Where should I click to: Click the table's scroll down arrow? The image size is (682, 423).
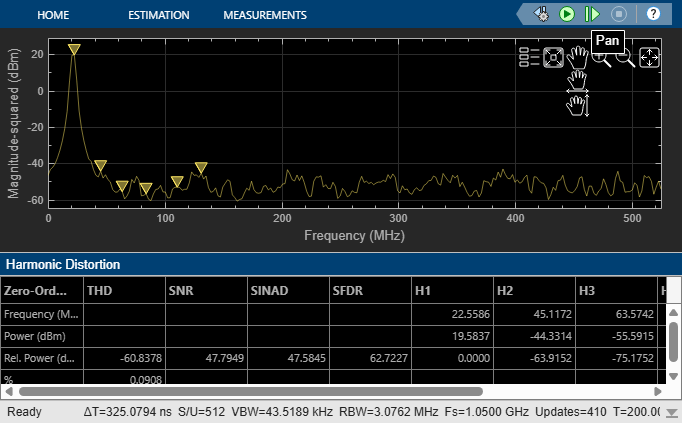click(x=673, y=376)
